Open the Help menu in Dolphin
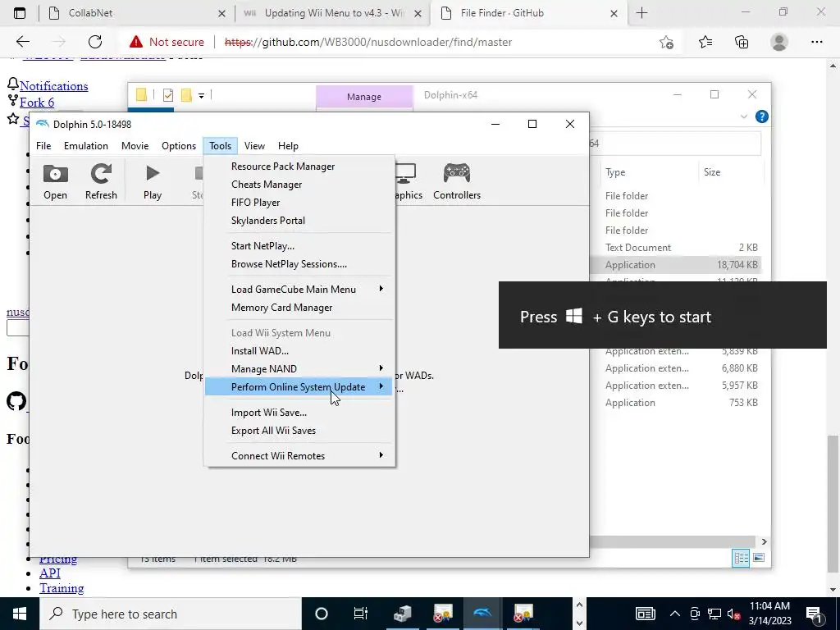Screen dimensions: 840x630 pos(288,146)
